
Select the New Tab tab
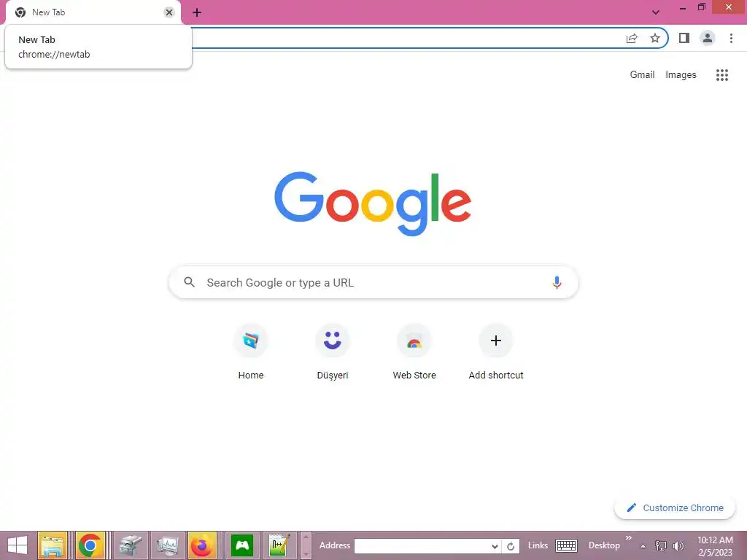tap(93, 13)
